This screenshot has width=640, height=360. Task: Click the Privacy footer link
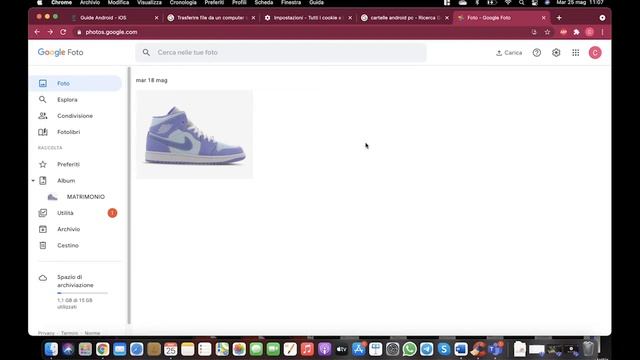tap(46, 333)
